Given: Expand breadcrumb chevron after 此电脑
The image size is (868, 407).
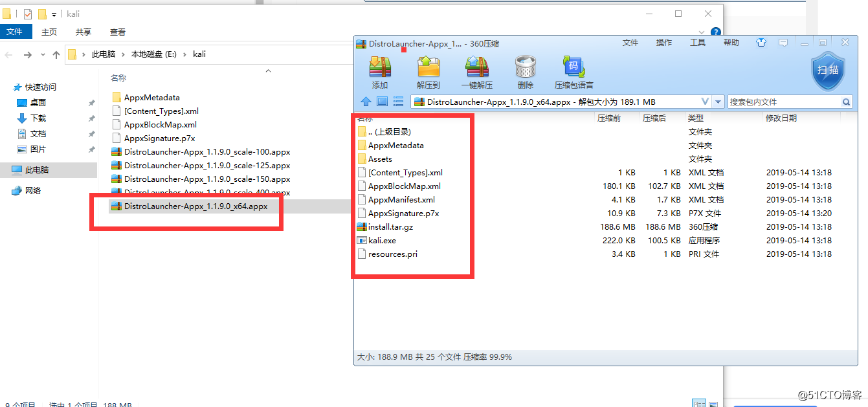Looking at the screenshot, I should 123,54.
